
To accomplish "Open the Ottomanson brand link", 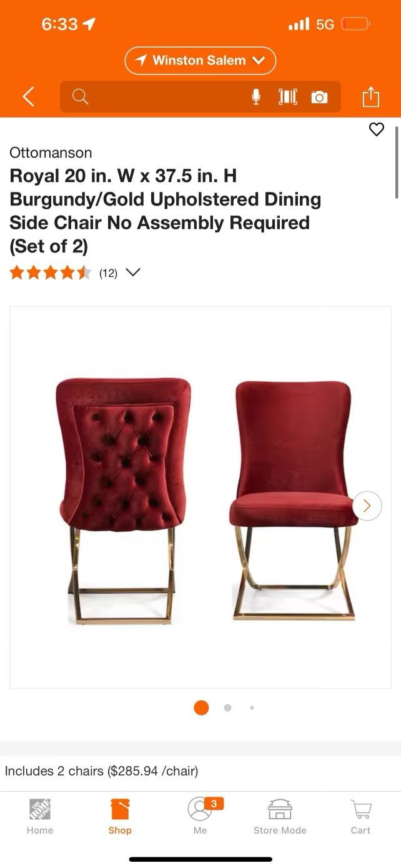I will 51,152.
